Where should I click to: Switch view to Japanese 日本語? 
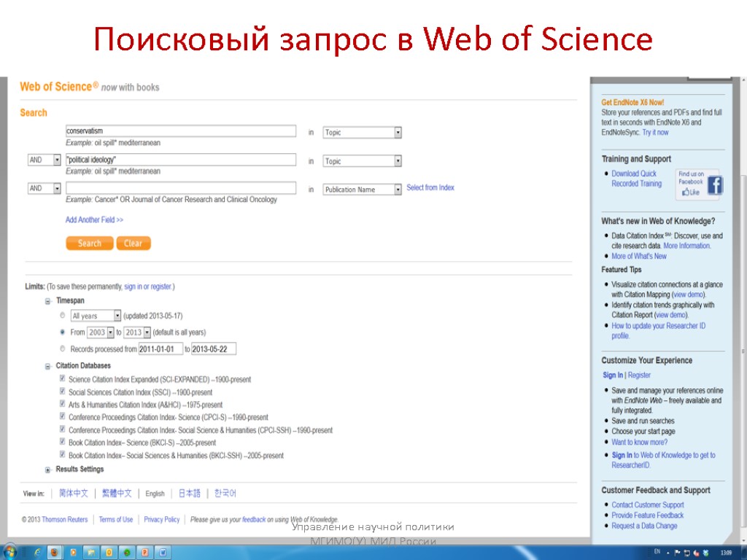point(190,494)
